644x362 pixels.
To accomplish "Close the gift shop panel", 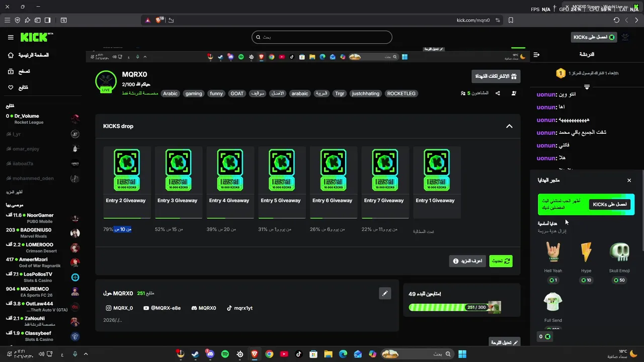I will tap(629, 180).
